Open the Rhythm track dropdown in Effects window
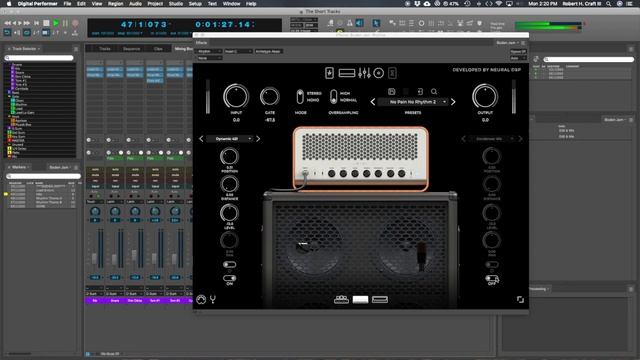The image size is (640, 360). point(209,51)
